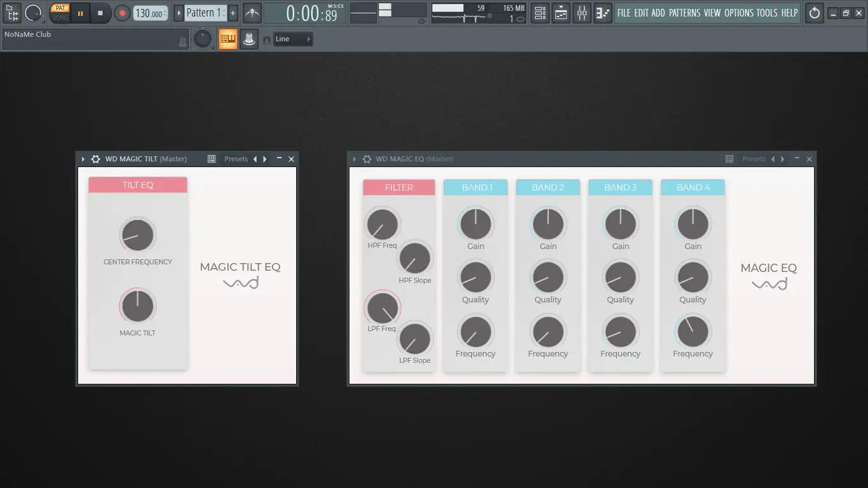Click the TILT EQ section header

pos(138,185)
